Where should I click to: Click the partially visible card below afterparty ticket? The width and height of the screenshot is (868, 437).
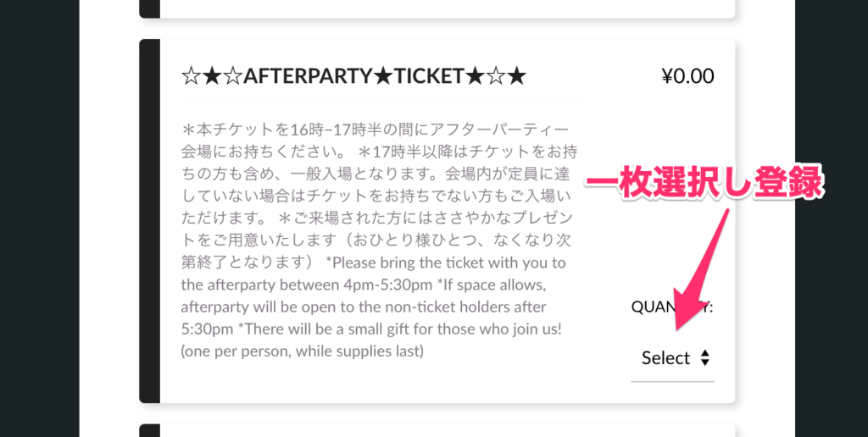(x=437, y=430)
